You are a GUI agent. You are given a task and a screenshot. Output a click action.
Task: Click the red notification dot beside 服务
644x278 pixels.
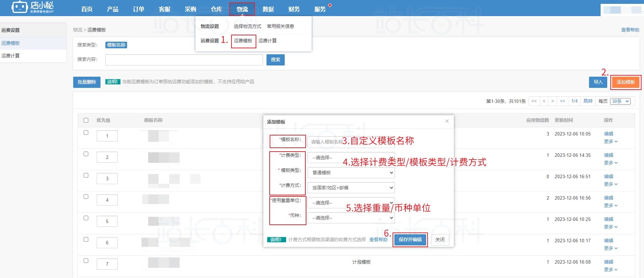click(x=330, y=5)
